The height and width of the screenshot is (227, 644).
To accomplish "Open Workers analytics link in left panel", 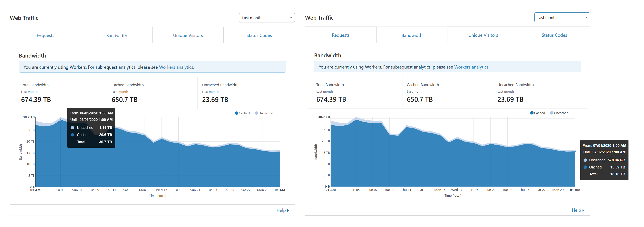I will click(176, 67).
